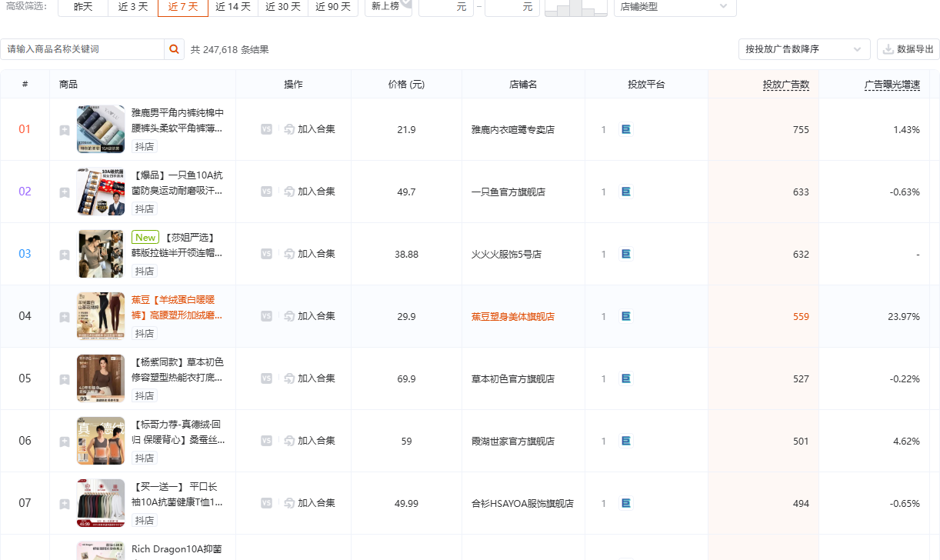The width and height of the screenshot is (940, 560).
Task: Click the 共 247,618 条结果 count text
Action: pos(229,49)
